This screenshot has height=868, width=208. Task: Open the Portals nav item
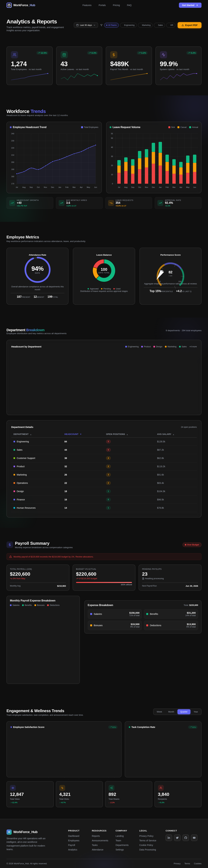102,5
